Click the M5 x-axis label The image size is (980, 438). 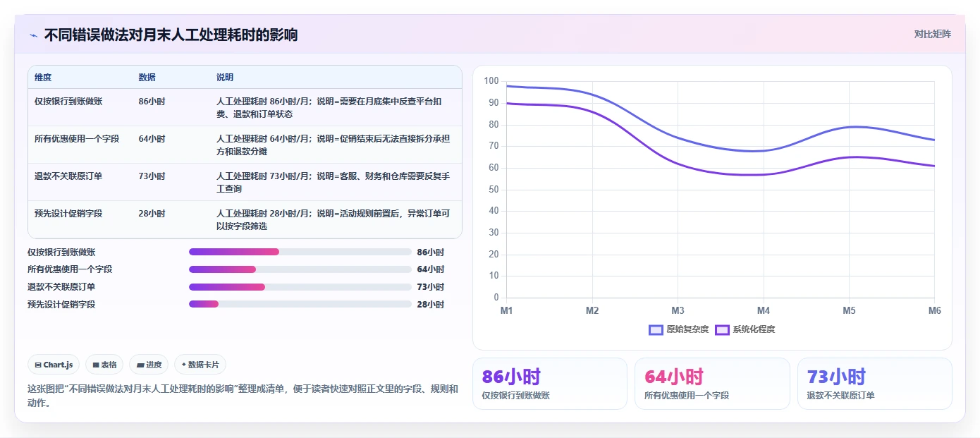coord(849,310)
